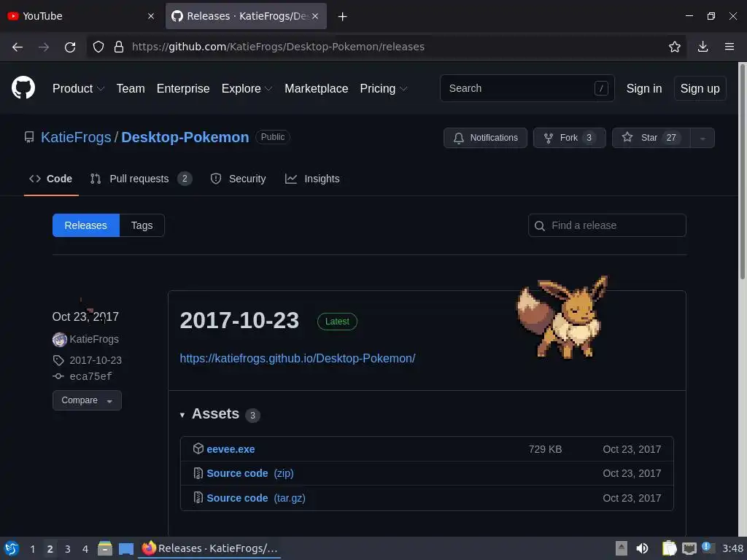This screenshot has height=560, width=747.
Task: Open the Firefox hamburger menu
Action: (729, 47)
